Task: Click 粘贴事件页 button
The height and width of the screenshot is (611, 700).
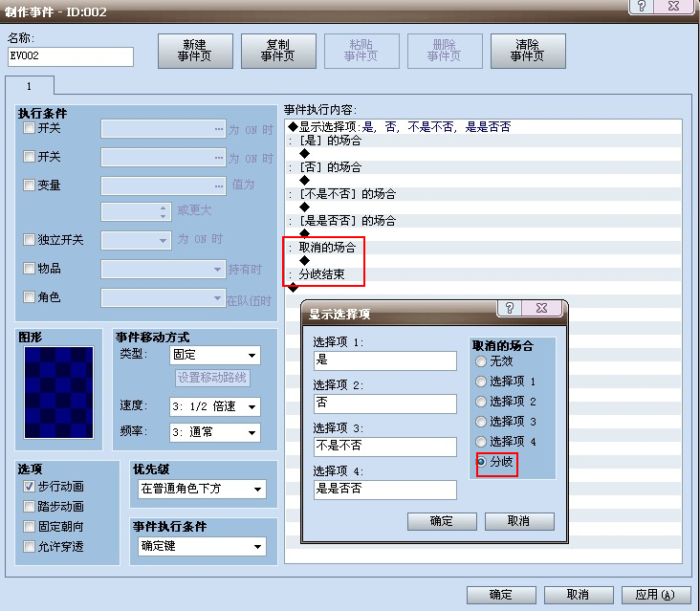Action: pyautogui.click(x=361, y=51)
